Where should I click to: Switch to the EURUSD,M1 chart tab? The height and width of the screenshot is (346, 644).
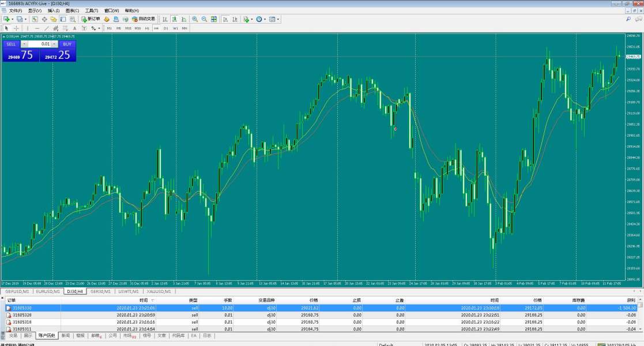(47, 291)
